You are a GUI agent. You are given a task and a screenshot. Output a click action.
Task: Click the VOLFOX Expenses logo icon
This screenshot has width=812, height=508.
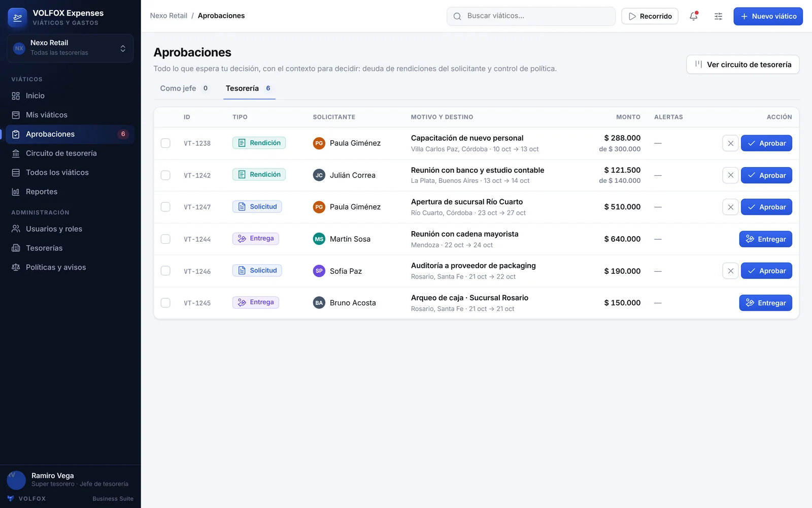coord(17,17)
